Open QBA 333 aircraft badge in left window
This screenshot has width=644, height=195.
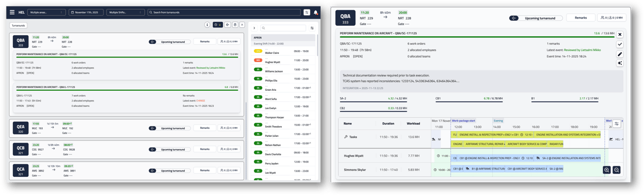[x=20, y=42]
